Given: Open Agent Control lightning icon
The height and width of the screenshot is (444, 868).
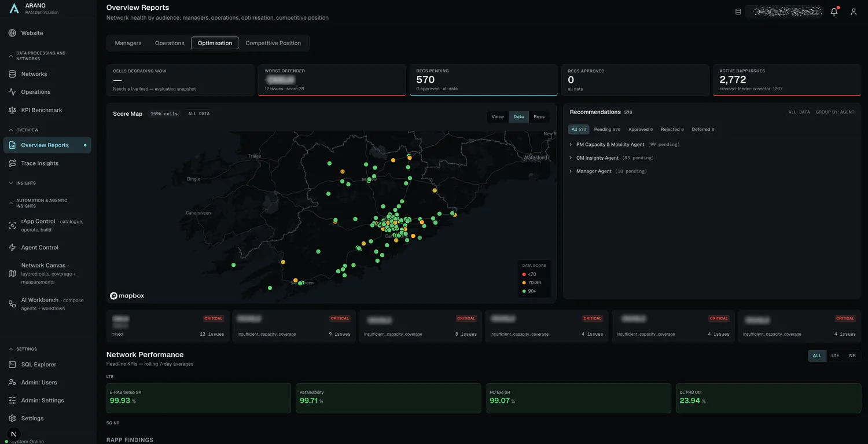Looking at the screenshot, I should coord(12,247).
